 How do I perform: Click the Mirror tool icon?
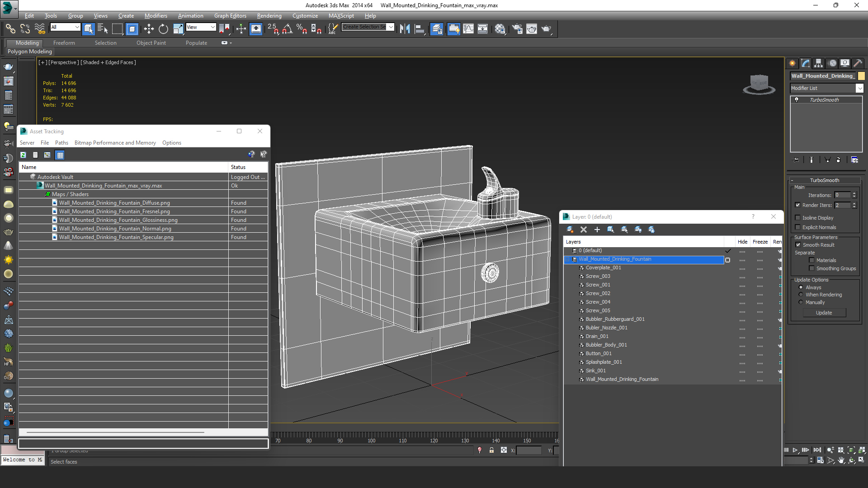tap(405, 29)
